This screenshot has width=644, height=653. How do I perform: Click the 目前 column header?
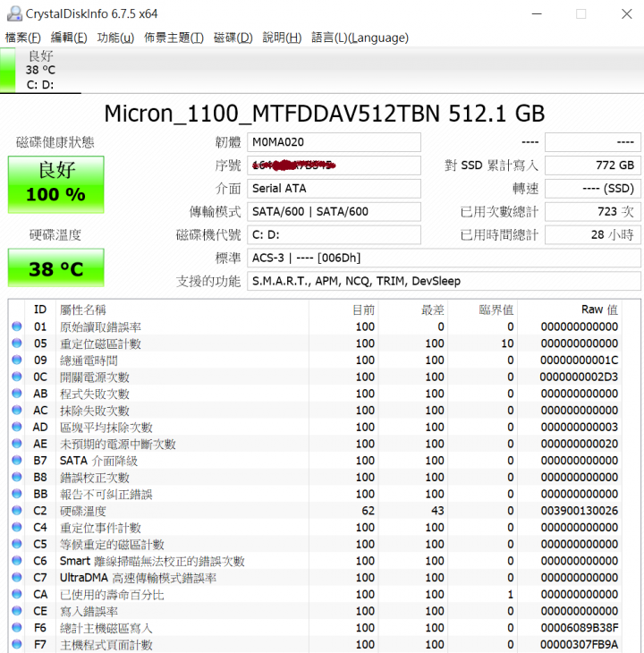pyautogui.click(x=343, y=310)
